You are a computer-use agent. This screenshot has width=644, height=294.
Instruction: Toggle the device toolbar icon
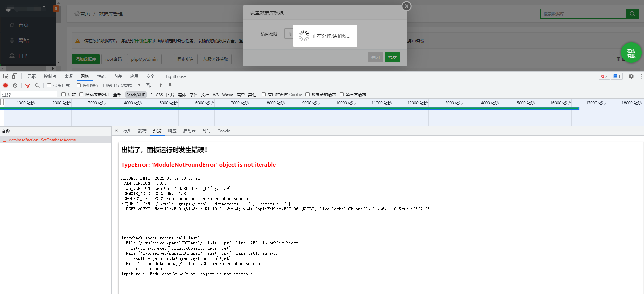[x=15, y=76]
